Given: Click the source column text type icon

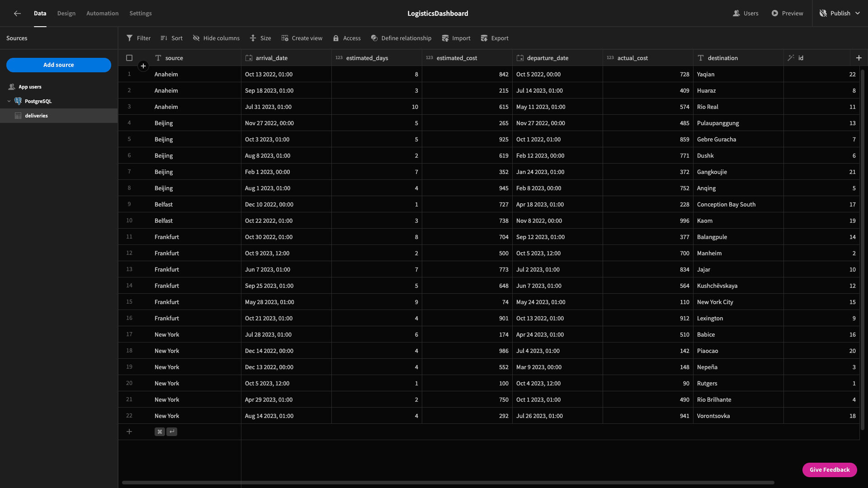Looking at the screenshot, I should [x=158, y=58].
